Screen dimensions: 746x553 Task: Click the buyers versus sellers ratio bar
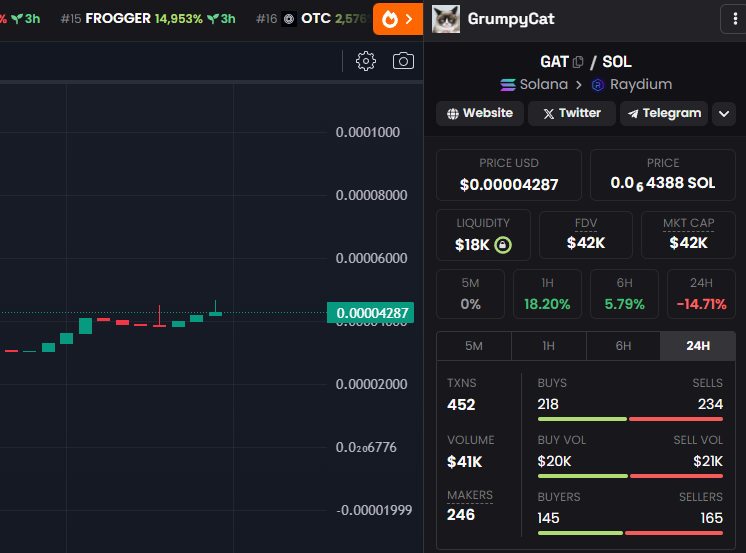[630, 533]
